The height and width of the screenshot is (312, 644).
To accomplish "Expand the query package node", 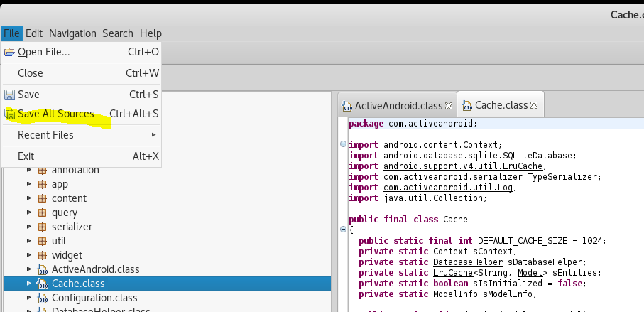I will point(29,213).
